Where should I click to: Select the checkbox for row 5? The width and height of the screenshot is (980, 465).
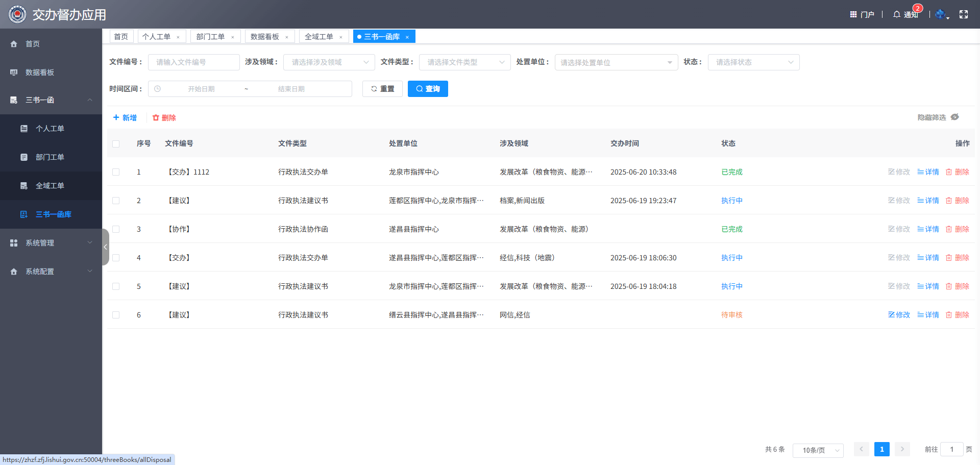(116, 286)
